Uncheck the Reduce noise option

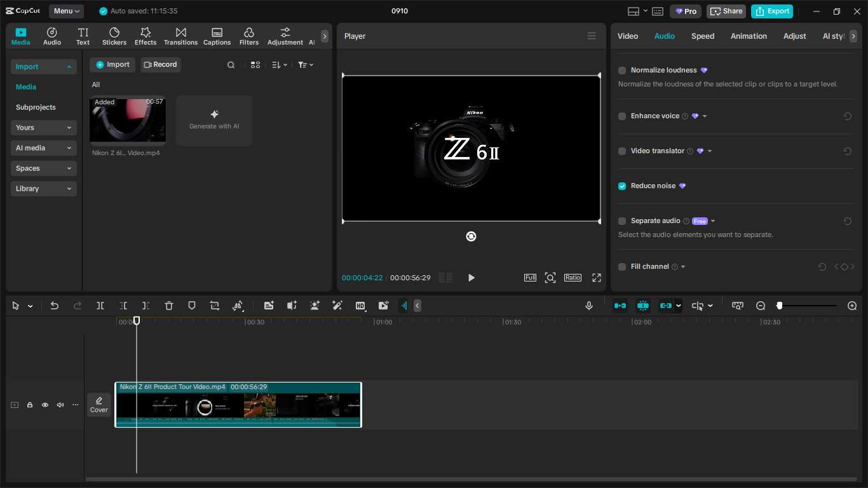pyautogui.click(x=621, y=186)
